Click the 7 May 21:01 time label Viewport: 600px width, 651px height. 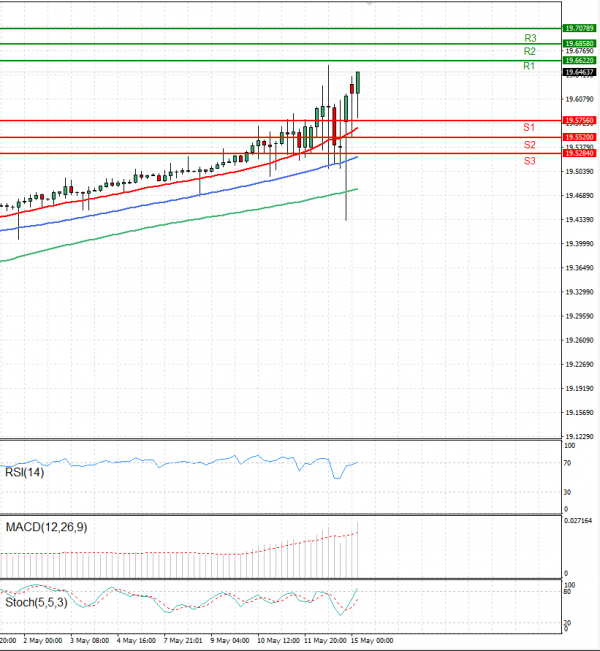pos(183,641)
